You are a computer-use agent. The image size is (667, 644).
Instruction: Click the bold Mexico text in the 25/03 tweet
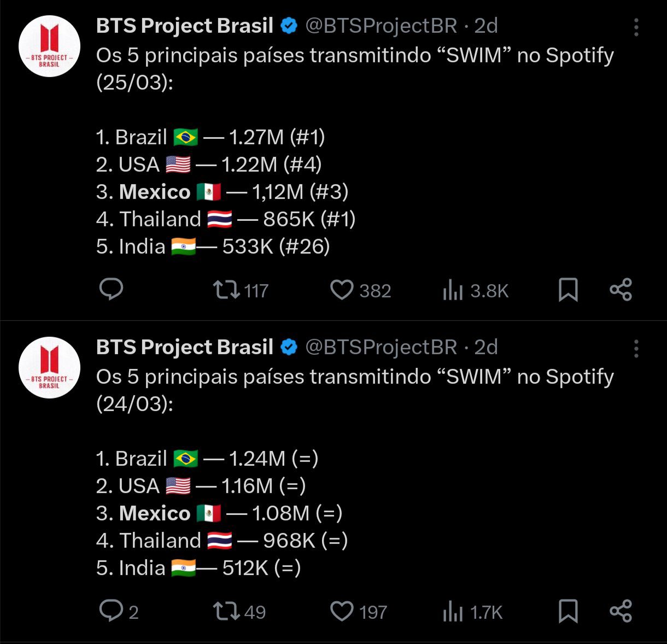point(155,192)
